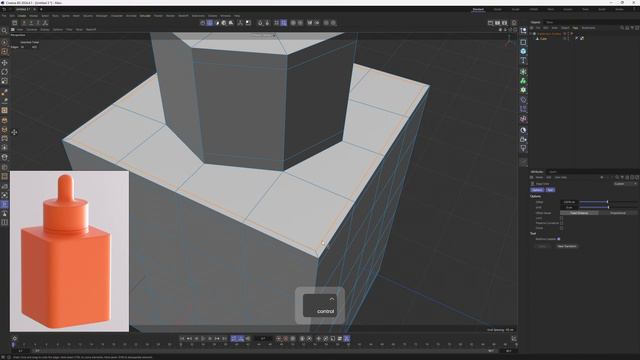
Task: Click the coordinate system icon
Action: pyautogui.click(x=45, y=23)
